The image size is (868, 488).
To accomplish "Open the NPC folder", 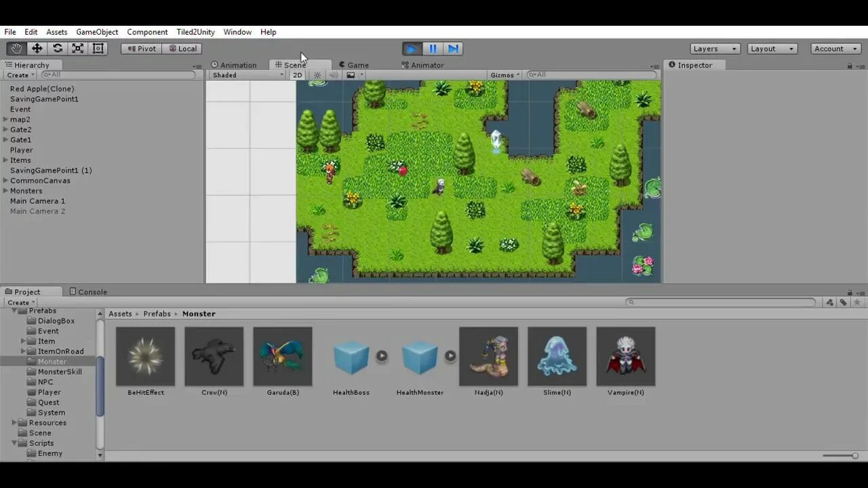I will tap(45, 382).
